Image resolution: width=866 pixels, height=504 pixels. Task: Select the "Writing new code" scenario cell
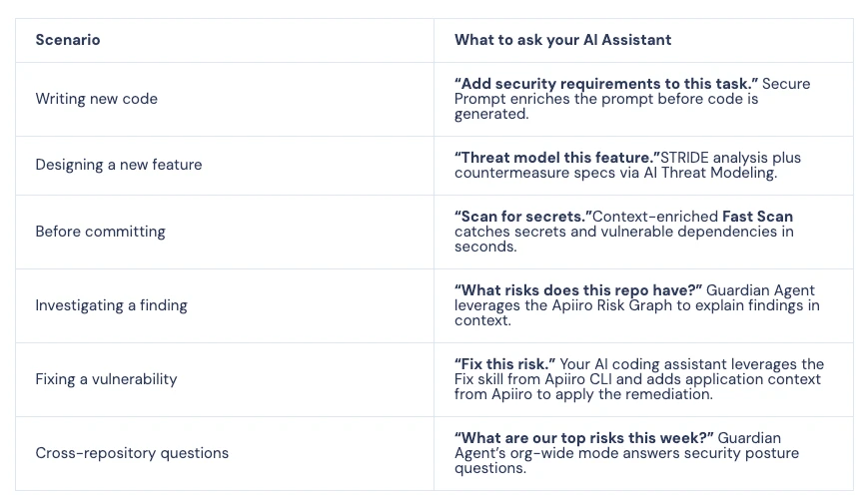(x=96, y=99)
